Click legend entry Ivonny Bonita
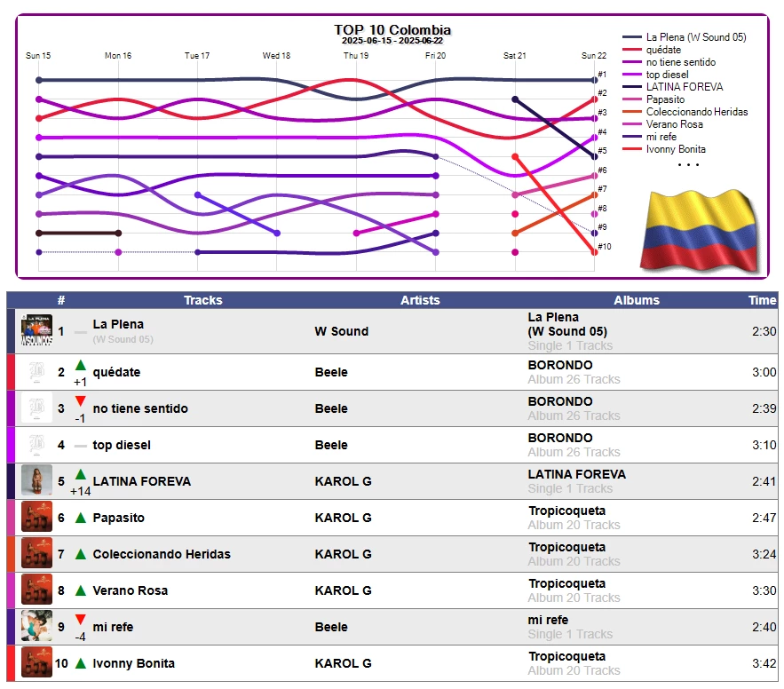The image size is (784, 689). 676,149
